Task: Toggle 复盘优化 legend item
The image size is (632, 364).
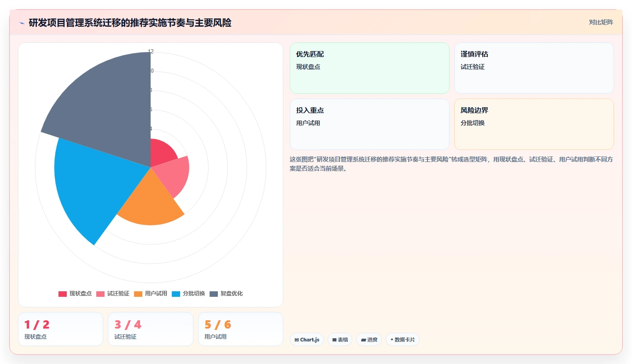Action: [226, 294]
